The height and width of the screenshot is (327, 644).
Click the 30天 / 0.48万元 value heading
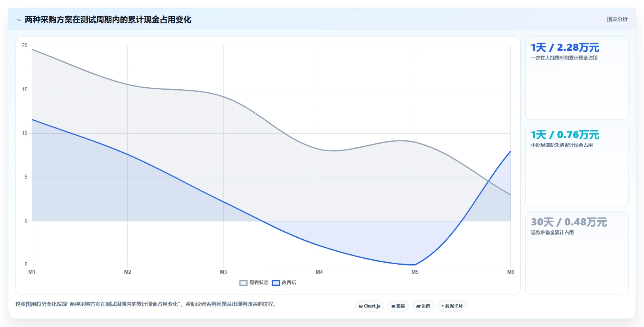[569, 222]
